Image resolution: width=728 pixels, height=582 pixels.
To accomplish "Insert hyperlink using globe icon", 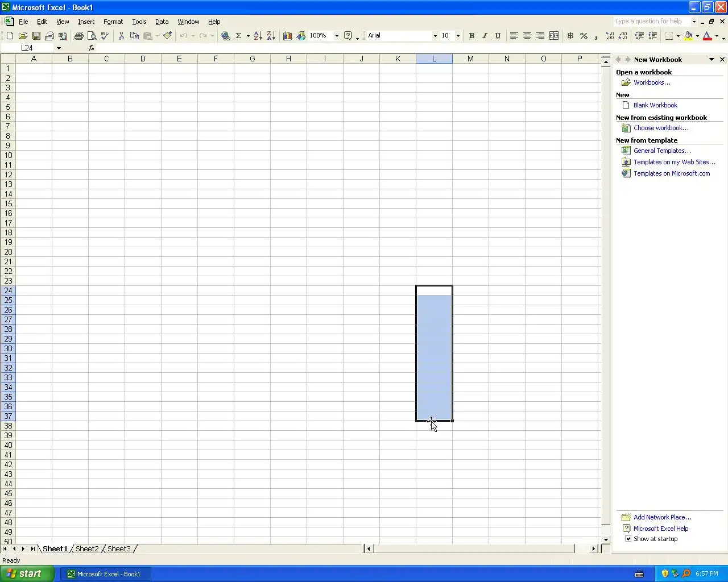I will tap(225, 36).
